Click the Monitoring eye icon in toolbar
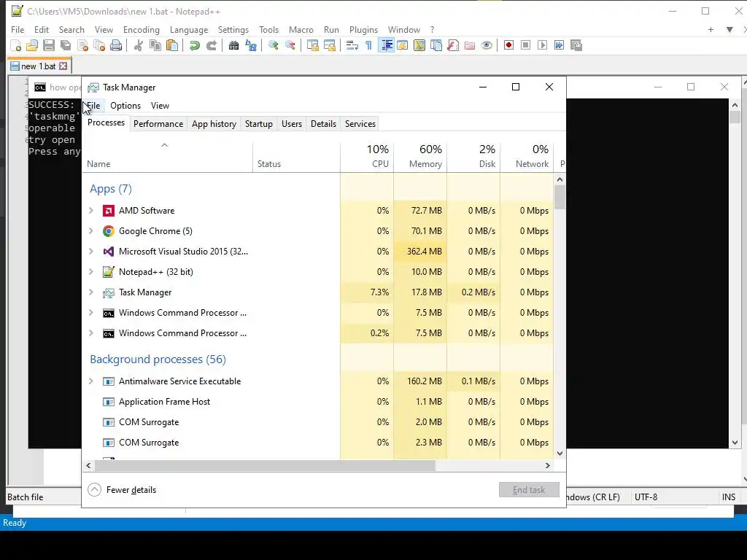Screen dimensions: 747x560 pos(487,45)
